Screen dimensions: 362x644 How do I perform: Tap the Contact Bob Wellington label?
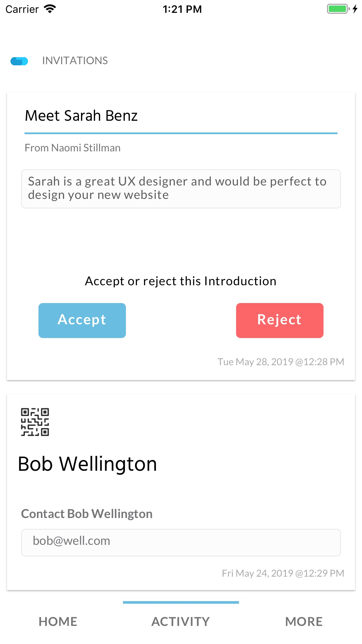87,514
